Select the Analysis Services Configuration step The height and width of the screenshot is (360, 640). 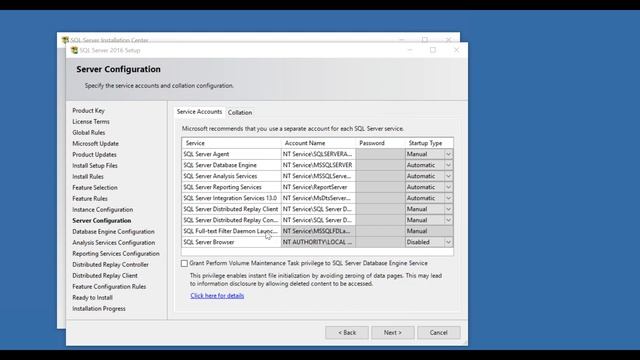114,243
